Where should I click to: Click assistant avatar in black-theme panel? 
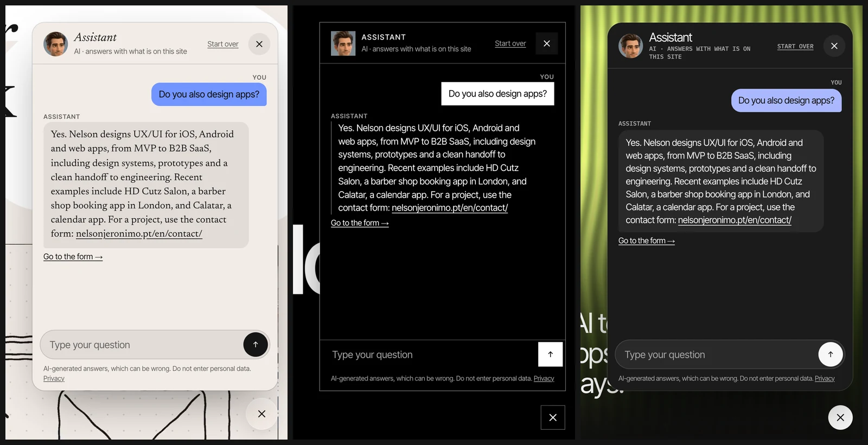click(343, 43)
